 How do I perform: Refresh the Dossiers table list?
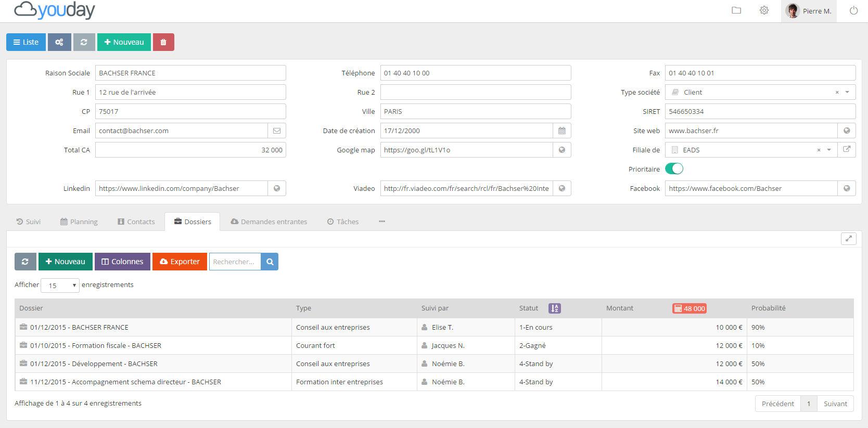click(x=25, y=262)
